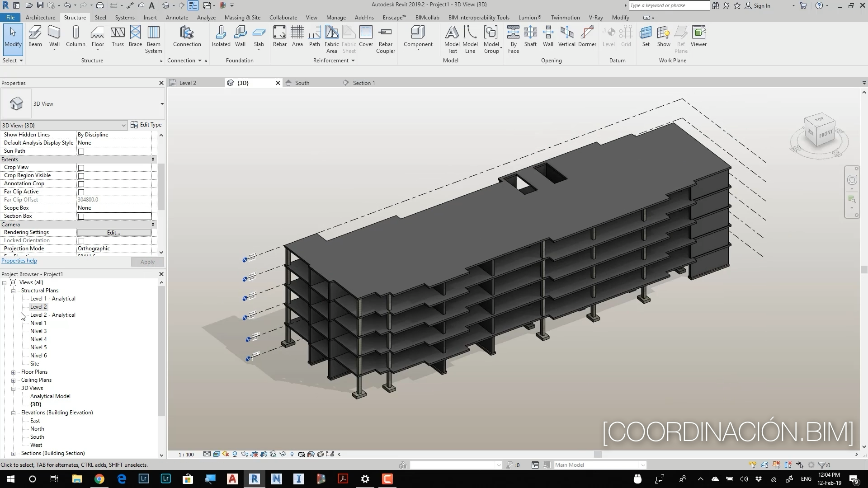868x488 pixels.
Task: Collapse the Structural Plans node
Action: click(x=14, y=291)
